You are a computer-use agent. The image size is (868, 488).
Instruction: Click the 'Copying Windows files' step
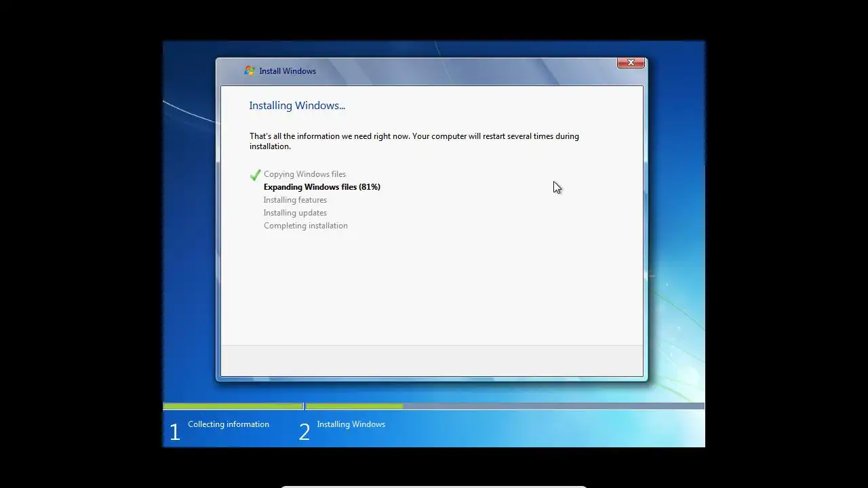click(x=304, y=174)
